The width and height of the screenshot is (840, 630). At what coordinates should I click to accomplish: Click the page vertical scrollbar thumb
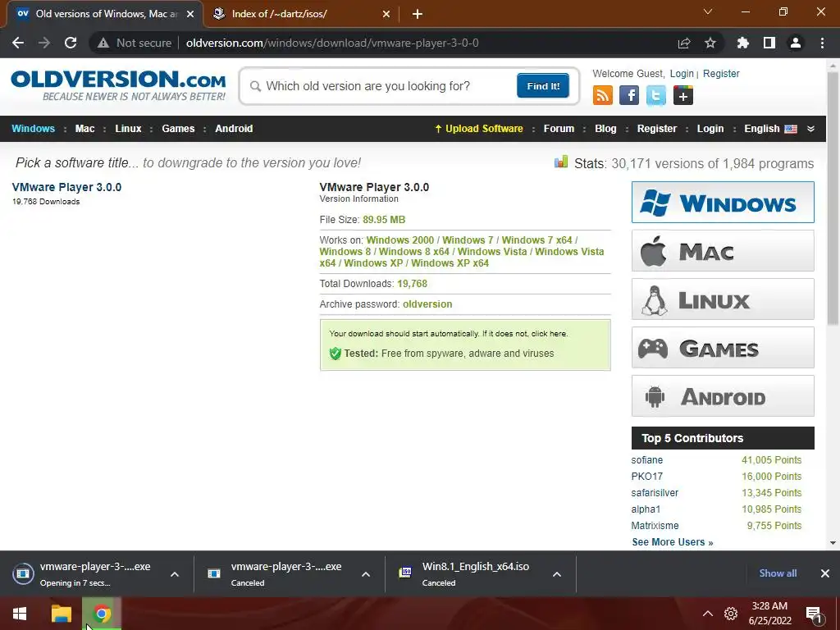(833, 199)
